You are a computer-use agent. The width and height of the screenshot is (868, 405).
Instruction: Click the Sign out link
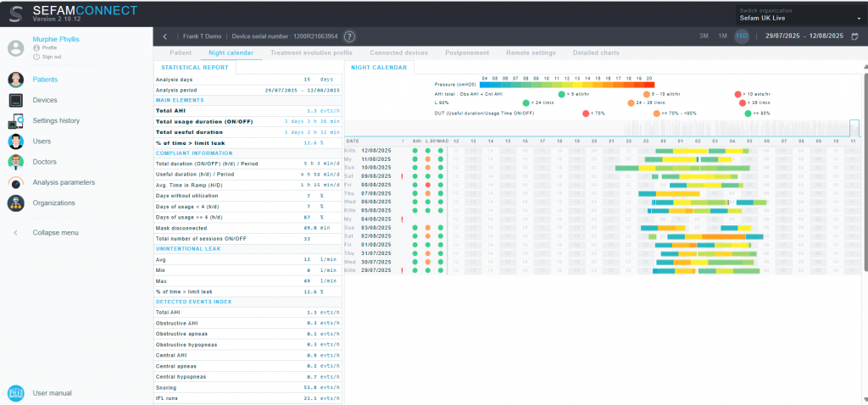pos(49,57)
